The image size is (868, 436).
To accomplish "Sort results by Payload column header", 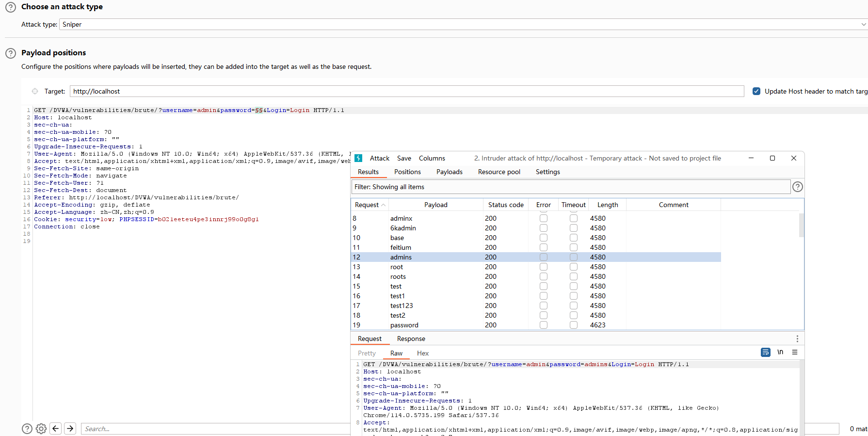I will [x=436, y=205].
